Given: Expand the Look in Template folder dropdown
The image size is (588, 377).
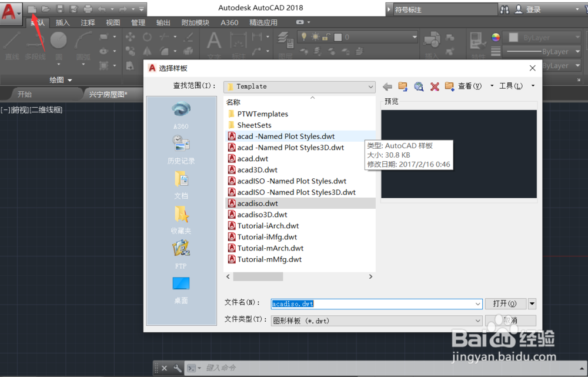Looking at the screenshot, I should (370, 86).
